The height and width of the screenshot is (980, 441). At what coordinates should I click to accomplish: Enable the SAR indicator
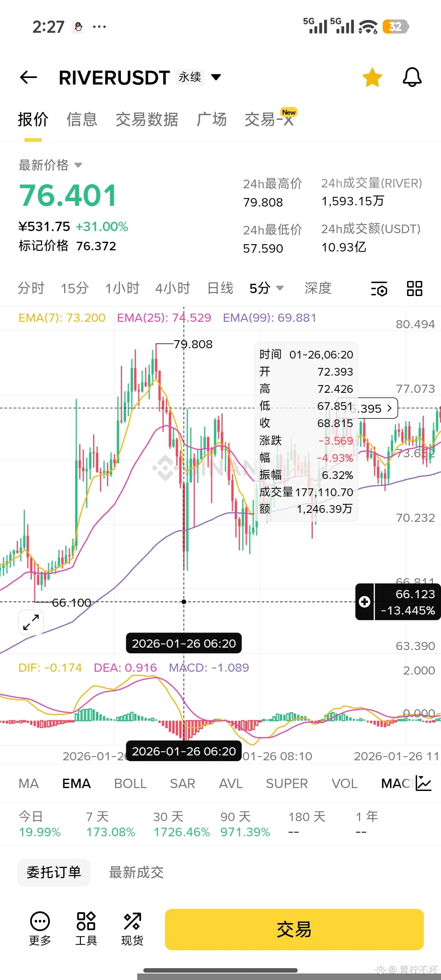pyautogui.click(x=183, y=784)
